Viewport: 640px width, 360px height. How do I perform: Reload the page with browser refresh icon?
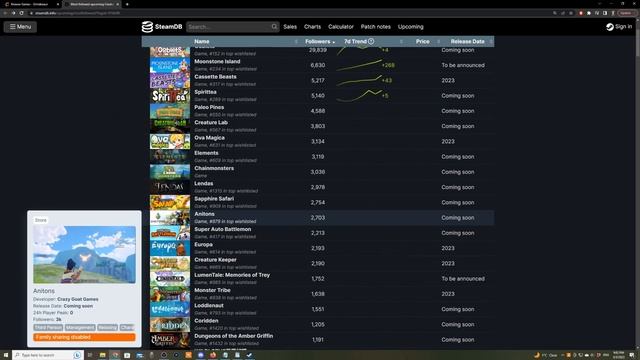[21, 13]
